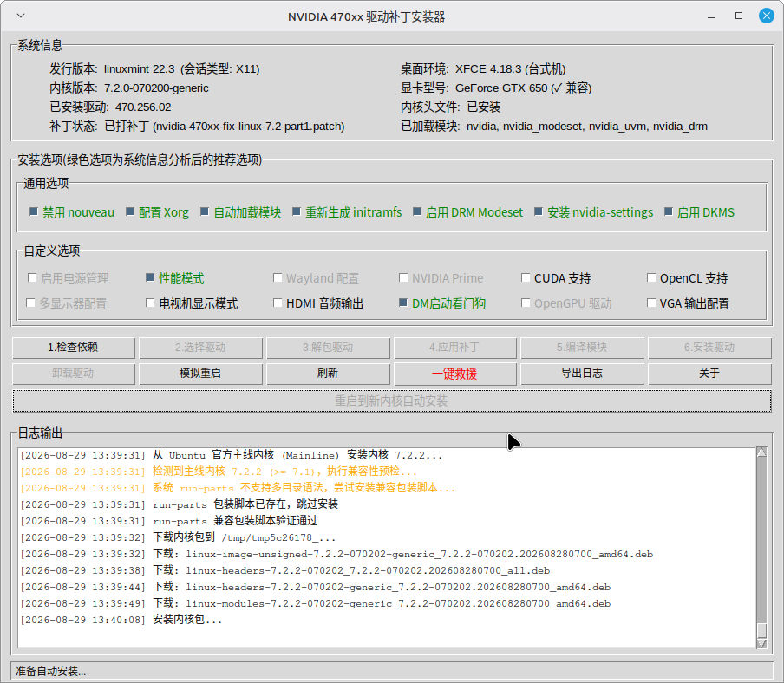Click the 准备自动安装... status bar text
The height and width of the screenshot is (683, 784).
51,671
